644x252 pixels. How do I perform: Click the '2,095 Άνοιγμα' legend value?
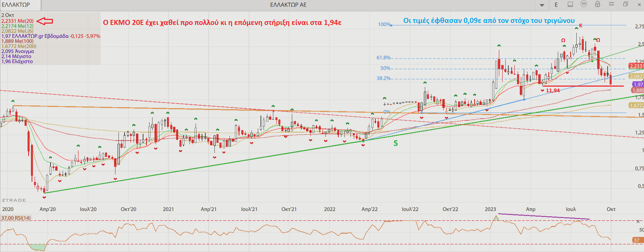tap(18, 51)
